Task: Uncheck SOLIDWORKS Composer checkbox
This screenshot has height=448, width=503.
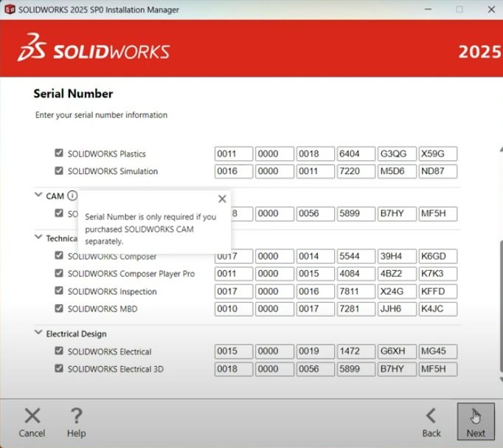Action: [59, 255]
